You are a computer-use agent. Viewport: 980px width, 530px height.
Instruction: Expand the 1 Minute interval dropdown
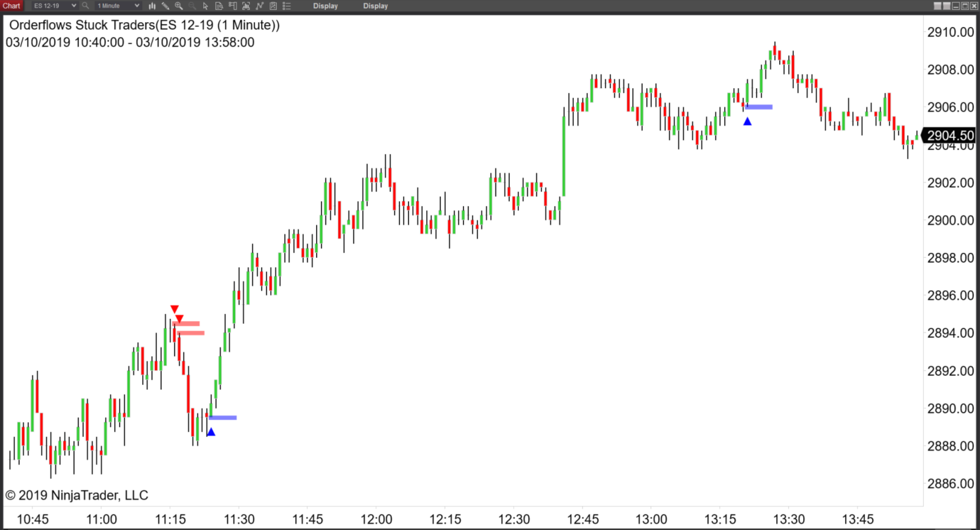118,6
